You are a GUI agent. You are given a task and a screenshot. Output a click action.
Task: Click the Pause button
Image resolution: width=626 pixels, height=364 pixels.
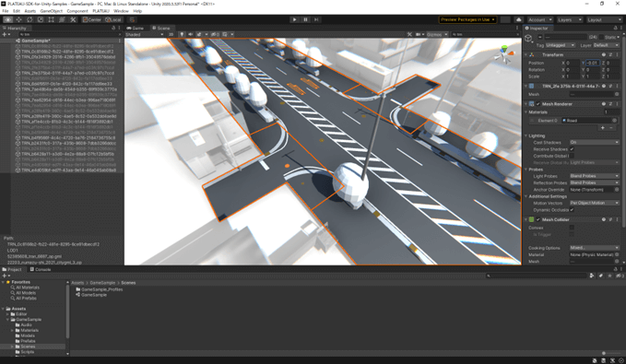[x=305, y=19]
